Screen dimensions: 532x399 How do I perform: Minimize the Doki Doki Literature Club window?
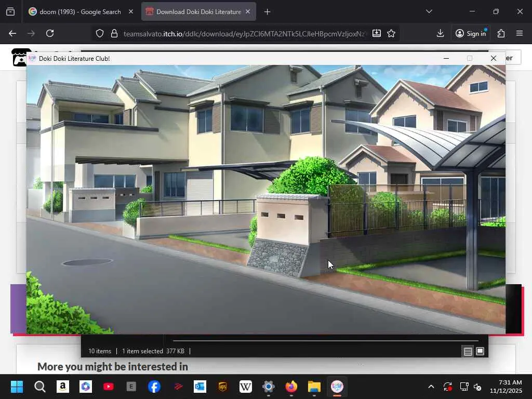coord(446,58)
